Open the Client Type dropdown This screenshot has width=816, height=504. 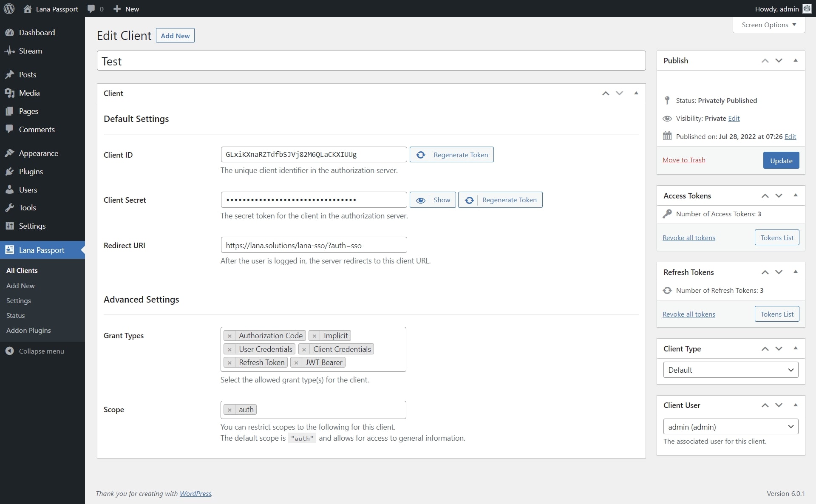(730, 370)
